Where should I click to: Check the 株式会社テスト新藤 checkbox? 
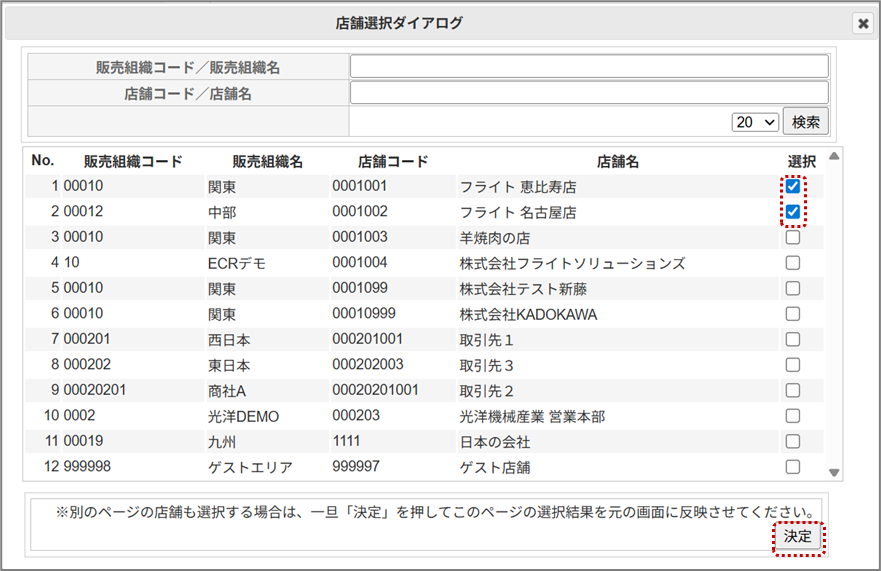click(x=793, y=288)
